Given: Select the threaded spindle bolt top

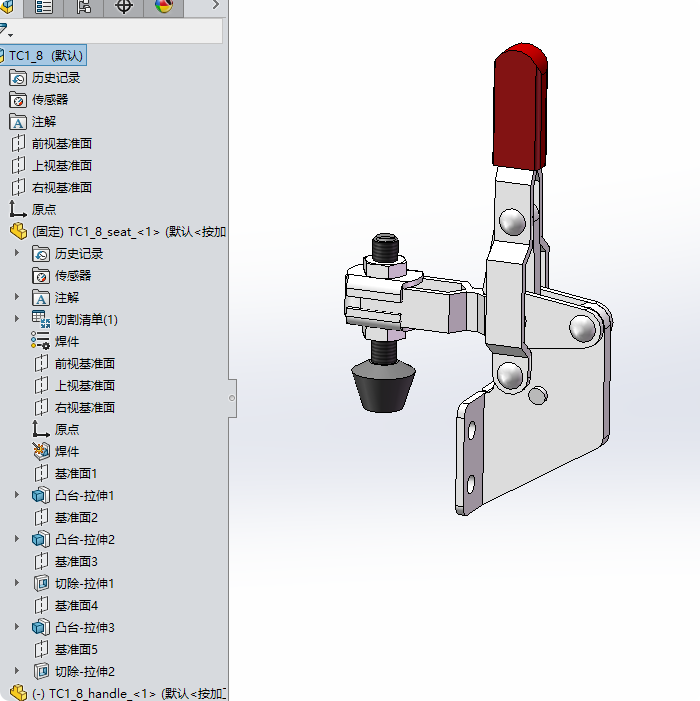Looking at the screenshot, I should click(x=385, y=247).
